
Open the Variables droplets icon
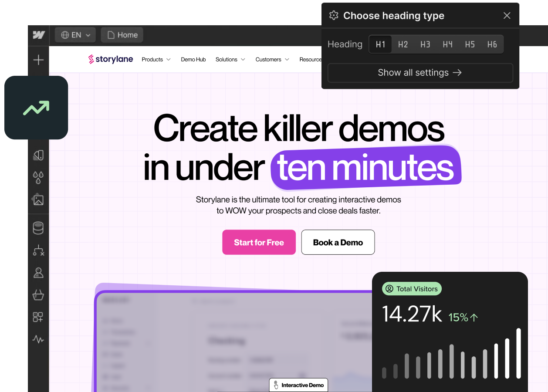(x=39, y=177)
